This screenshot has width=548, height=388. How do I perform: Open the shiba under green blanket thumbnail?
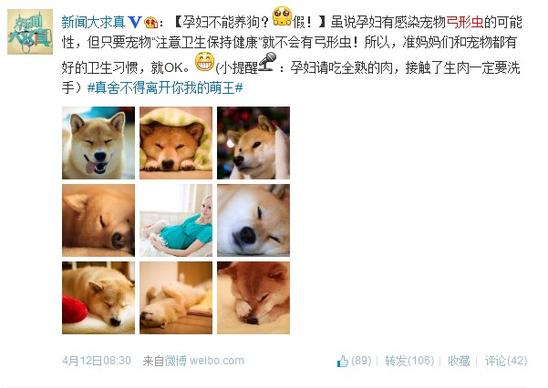click(x=176, y=143)
